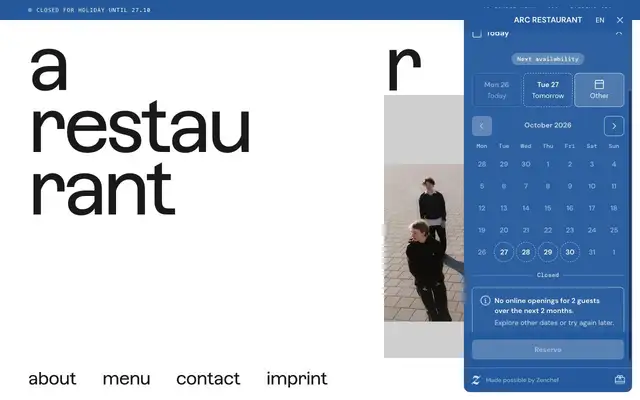Select Mon 26 Today date option
This screenshot has width=640, height=400.
pos(497,90)
